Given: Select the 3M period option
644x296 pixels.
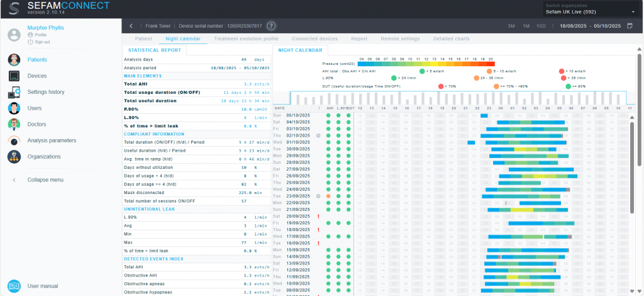Looking at the screenshot, I should coord(511,26).
